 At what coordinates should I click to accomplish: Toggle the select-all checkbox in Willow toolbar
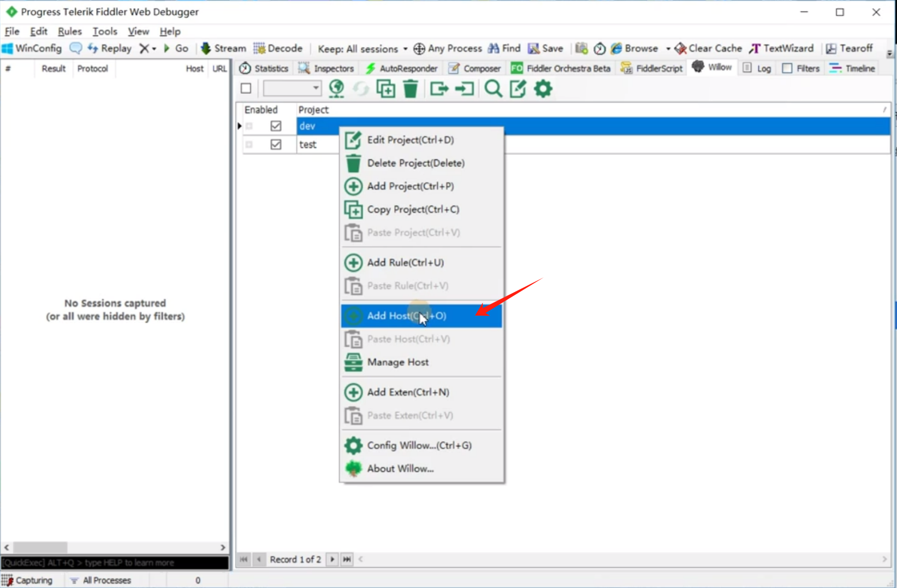[246, 88]
